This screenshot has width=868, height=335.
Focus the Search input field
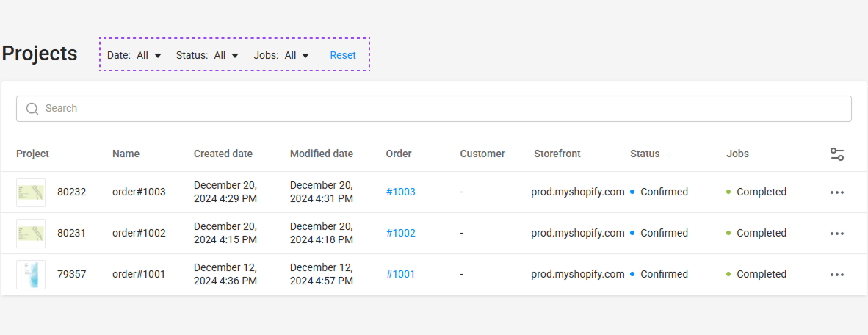pyautogui.click(x=433, y=109)
